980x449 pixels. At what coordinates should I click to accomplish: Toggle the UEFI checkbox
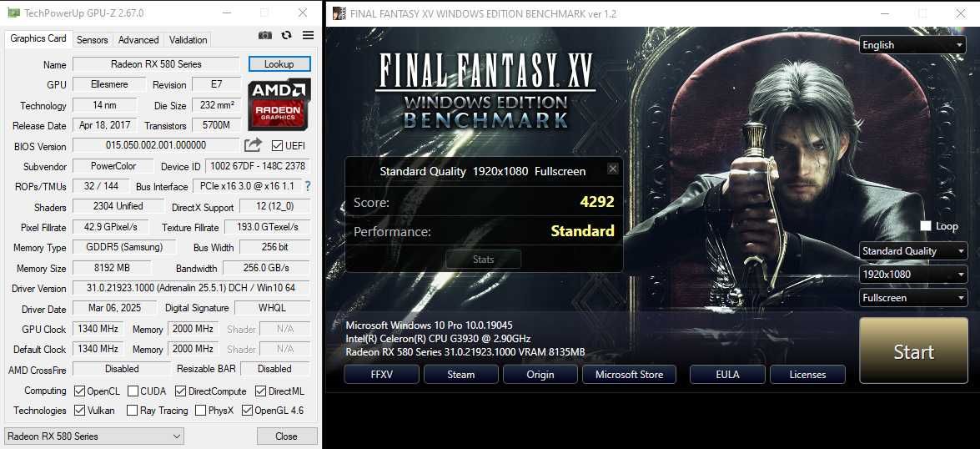coord(277,146)
